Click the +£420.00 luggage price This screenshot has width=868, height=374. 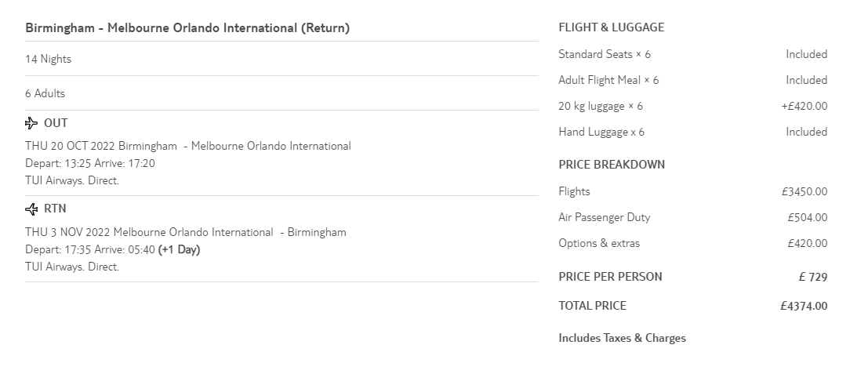pyautogui.click(x=804, y=106)
